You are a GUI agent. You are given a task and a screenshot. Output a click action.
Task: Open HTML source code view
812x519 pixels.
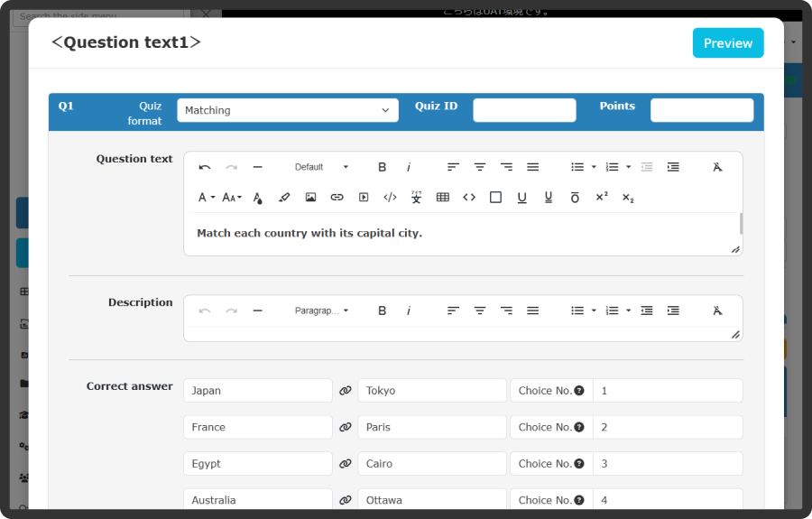pos(390,198)
